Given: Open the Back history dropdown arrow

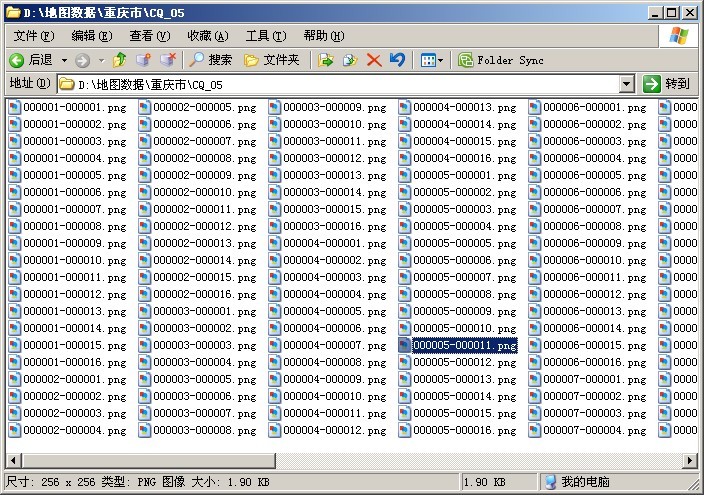Looking at the screenshot, I should (x=65, y=60).
